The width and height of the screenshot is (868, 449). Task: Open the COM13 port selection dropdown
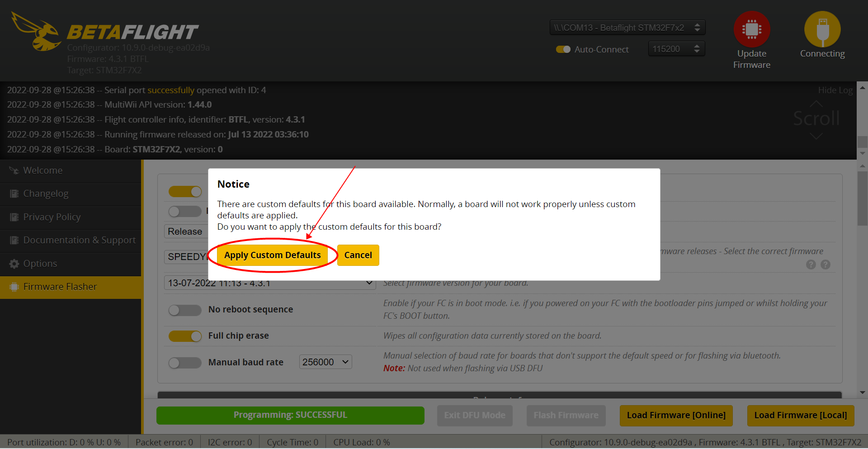(627, 28)
